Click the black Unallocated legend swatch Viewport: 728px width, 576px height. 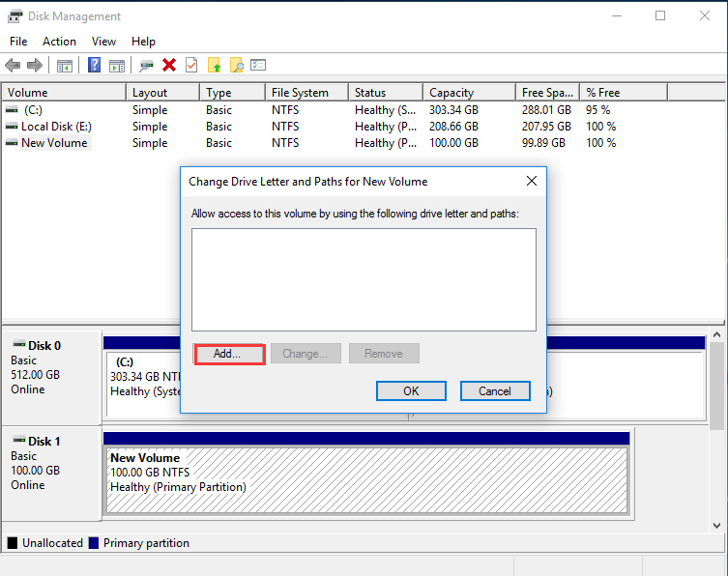13,542
